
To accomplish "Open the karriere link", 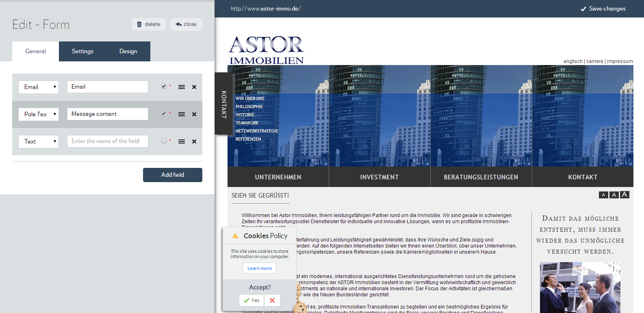I will click(x=595, y=61).
